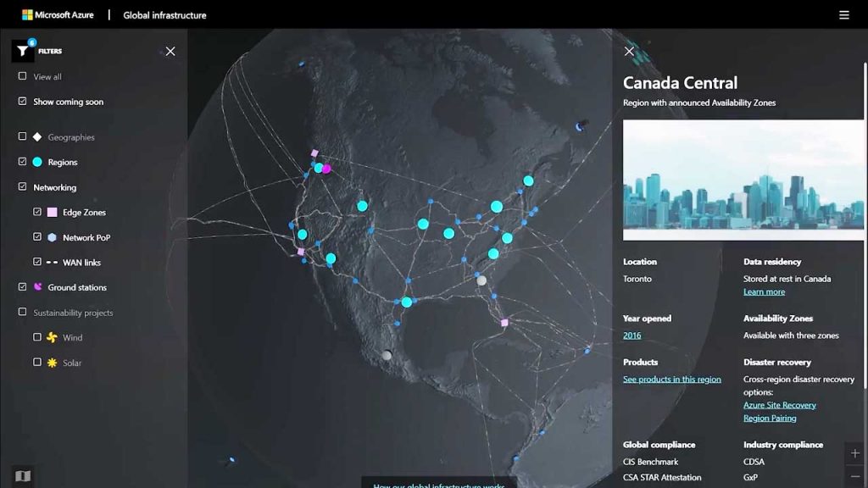Click the 'Available with three zones' text

(791, 335)
